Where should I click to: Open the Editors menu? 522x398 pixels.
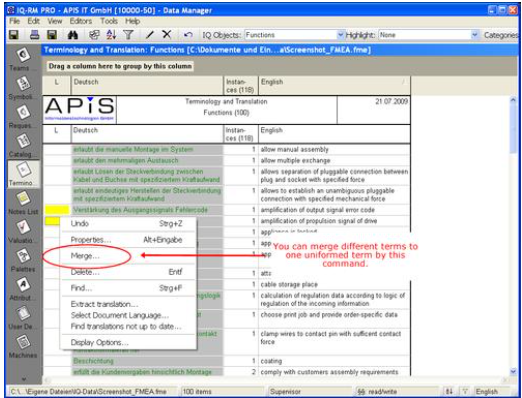click(81, 21)
